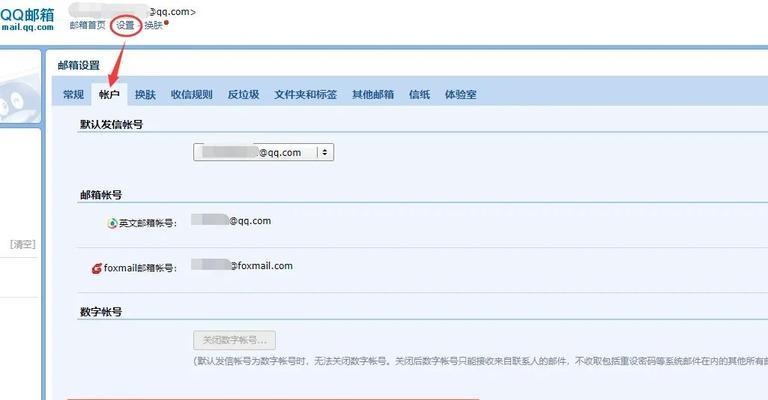Click [清空] link in sidebar
Image resolution: width=768 pixels, height=400 pixels.
[23, 244]
